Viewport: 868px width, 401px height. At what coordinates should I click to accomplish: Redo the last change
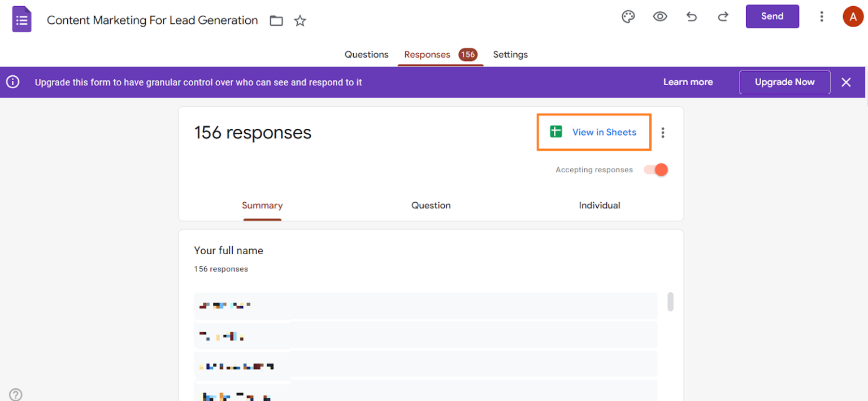pos(723,17)
